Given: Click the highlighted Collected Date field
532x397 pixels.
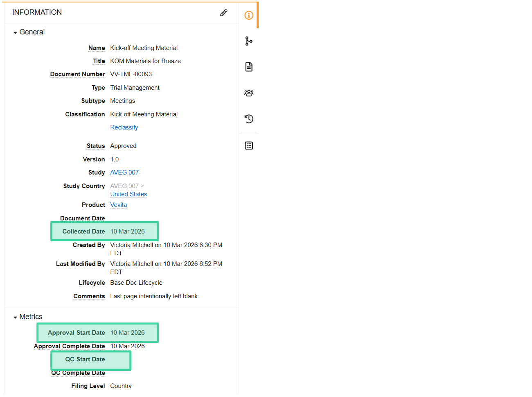Looking at the screenshot, I should 104,231.
